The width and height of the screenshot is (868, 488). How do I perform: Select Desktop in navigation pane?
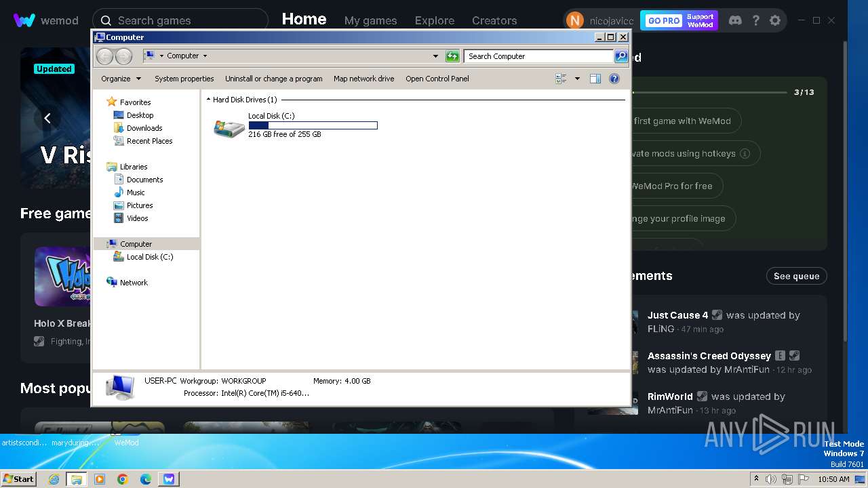tap(140, 115)
